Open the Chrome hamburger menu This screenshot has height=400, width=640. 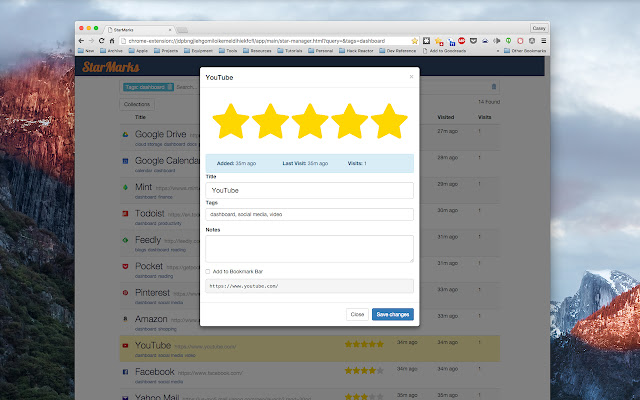tap(544, 41)
